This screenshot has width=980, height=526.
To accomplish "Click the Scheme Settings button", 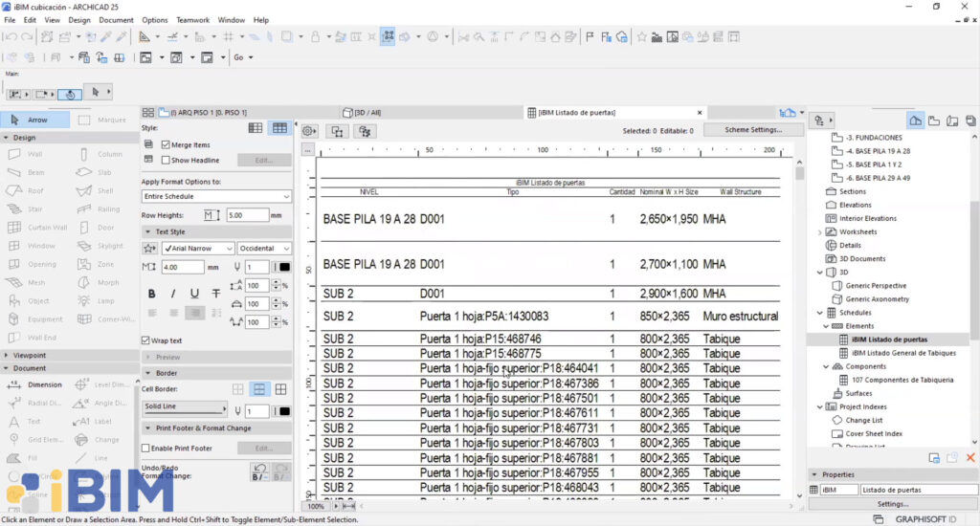I will 752,130.
